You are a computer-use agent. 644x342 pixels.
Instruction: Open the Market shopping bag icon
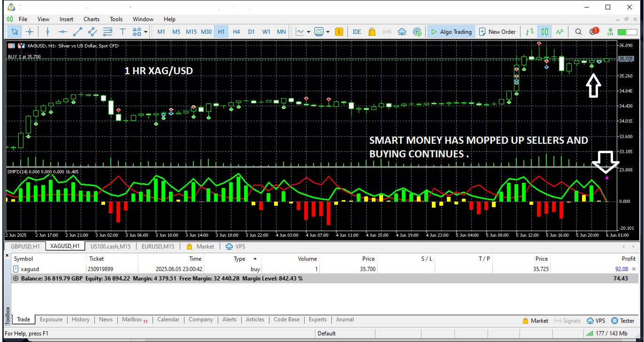[372, 32]
